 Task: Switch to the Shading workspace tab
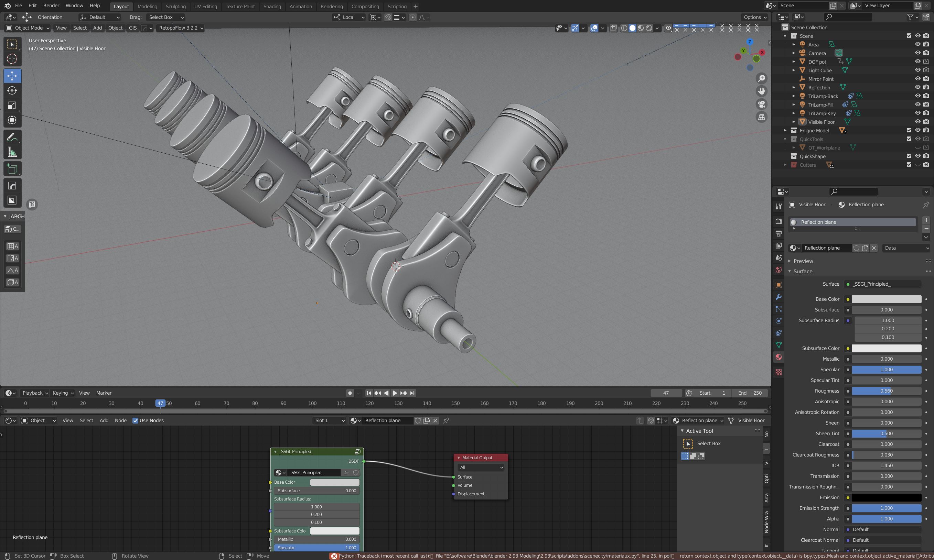pyautogui.click(x=272, y=7)
